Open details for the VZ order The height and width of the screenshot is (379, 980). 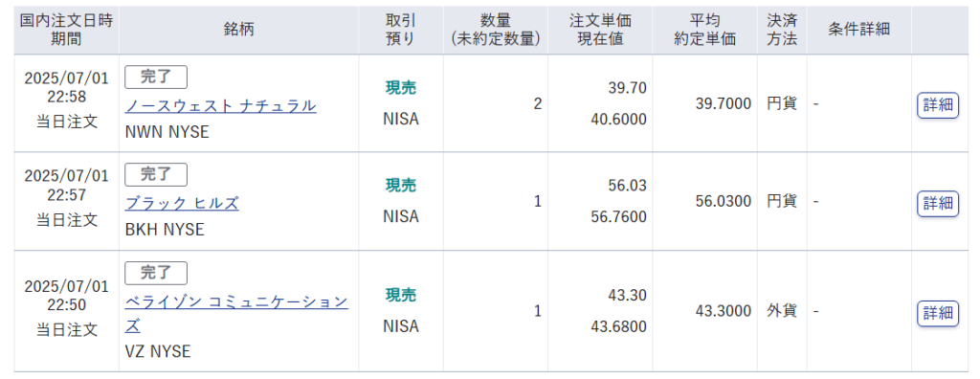[938, 313]
